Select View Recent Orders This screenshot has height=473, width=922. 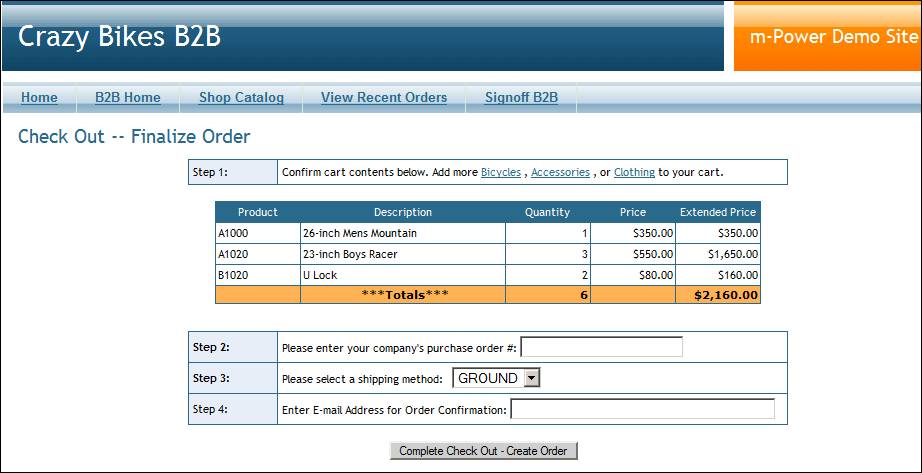pyautogui.click(x=384, y=98)
